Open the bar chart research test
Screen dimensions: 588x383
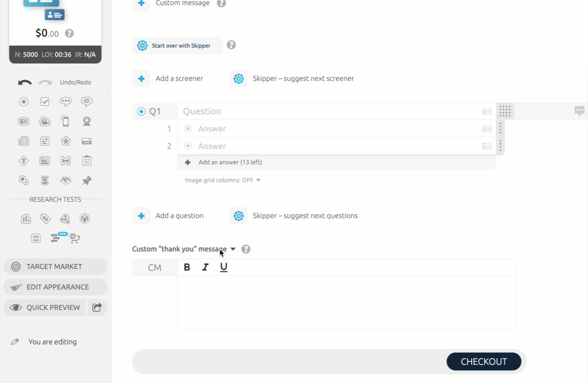click(26, 219)
